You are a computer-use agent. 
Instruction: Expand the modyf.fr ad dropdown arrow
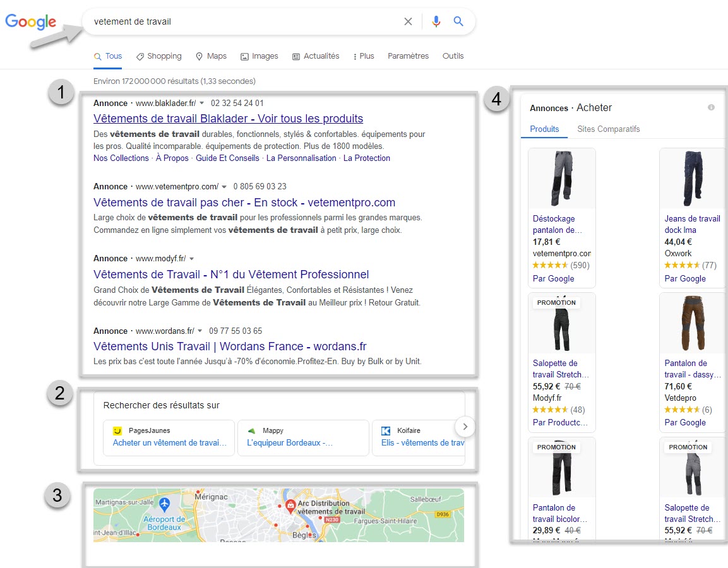point(192,259)
